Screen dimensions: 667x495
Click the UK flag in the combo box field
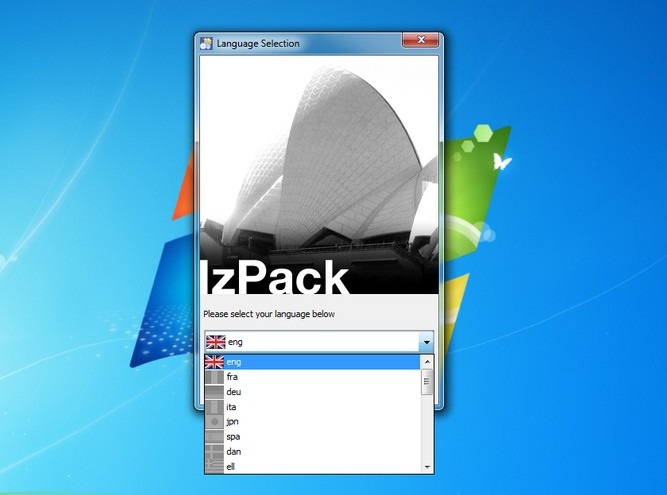click(x=216, y=342)
